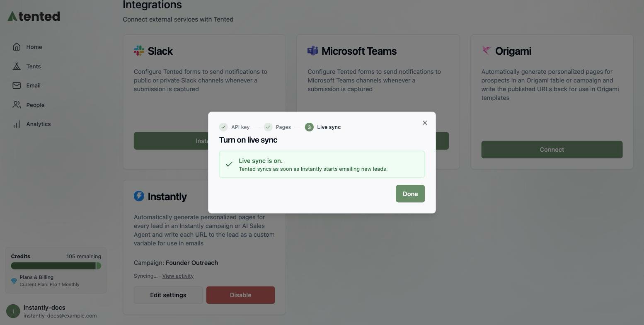Click the Microsoft Teams logo icon

coord(312,51)
